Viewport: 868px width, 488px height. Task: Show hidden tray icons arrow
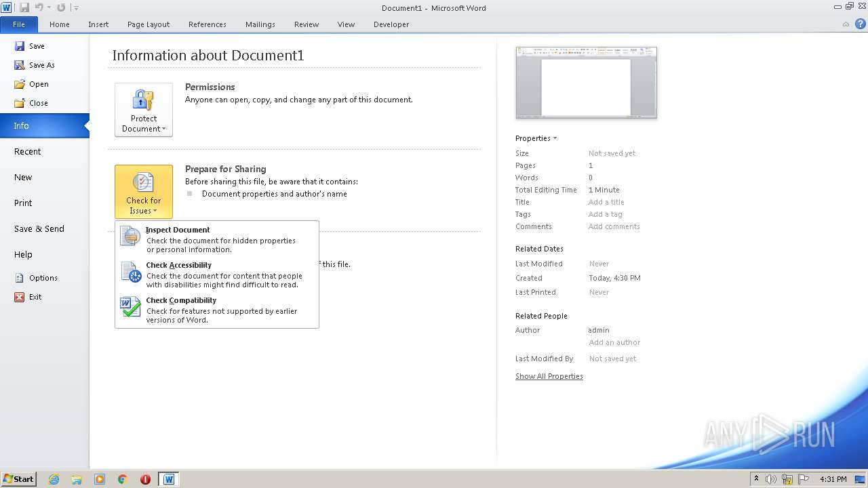click(756, 479)
